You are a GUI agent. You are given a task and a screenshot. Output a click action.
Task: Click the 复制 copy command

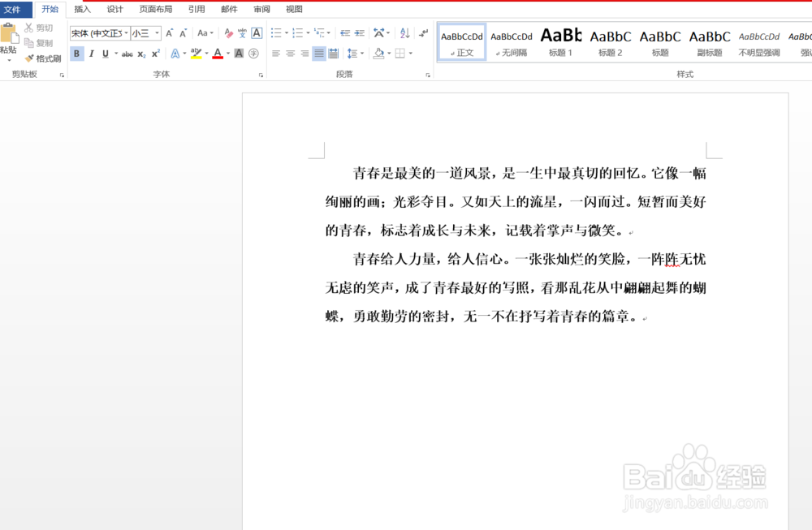click(37, 45)
